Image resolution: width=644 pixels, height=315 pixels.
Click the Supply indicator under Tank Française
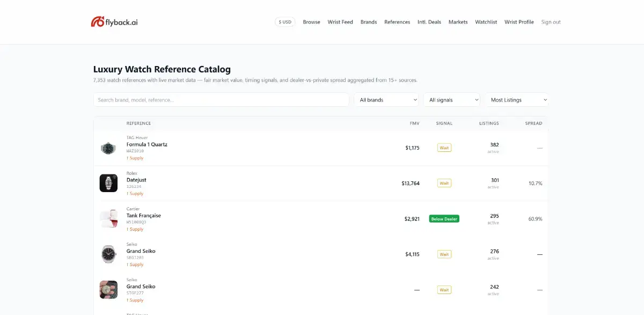click(135, 229)
